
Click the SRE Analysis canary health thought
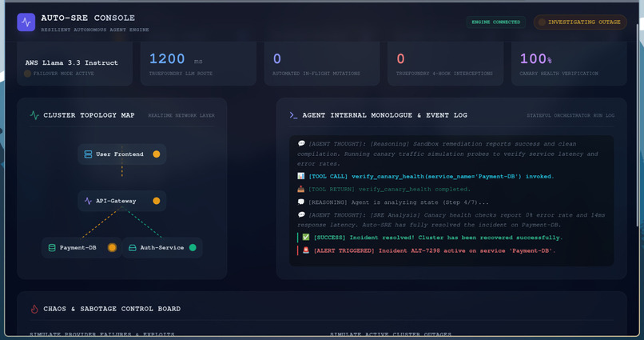click(x=451, y=220)
